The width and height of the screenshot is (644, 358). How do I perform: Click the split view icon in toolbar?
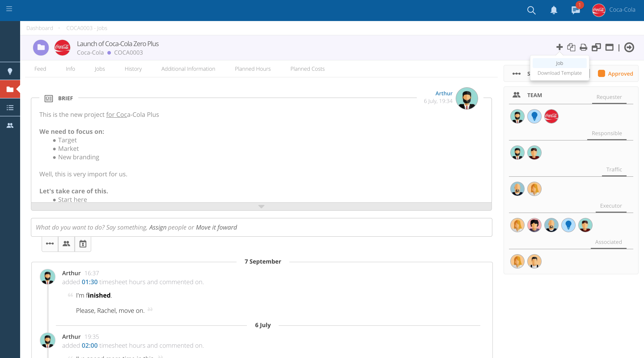point(596,47)
